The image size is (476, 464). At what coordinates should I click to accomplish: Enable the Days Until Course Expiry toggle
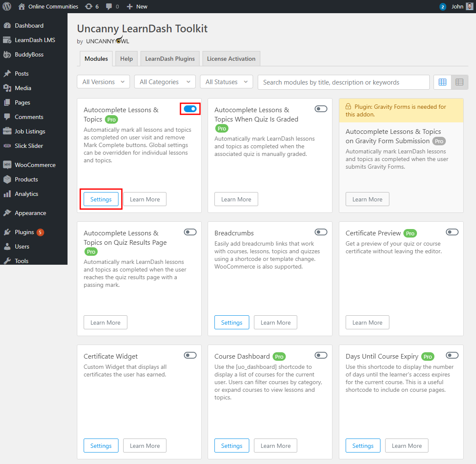coord(452,355)
